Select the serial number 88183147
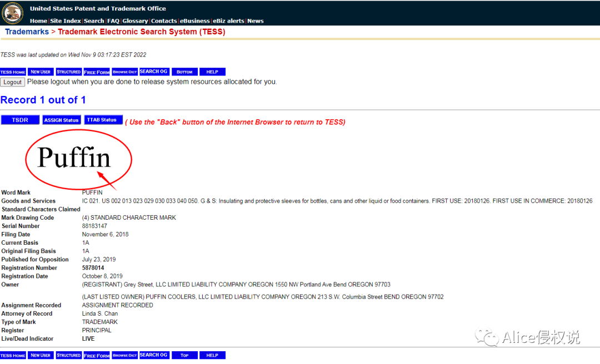Screen dimensions: 600x364 coord(94,226)
